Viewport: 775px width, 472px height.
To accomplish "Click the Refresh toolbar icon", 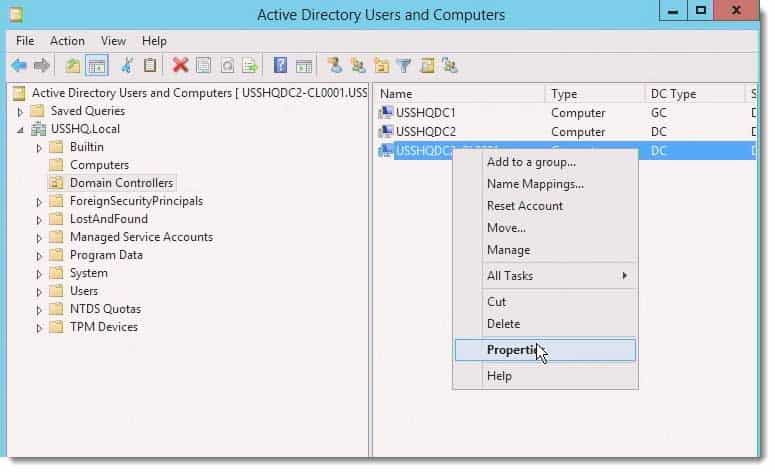I will tap(227, 66).
